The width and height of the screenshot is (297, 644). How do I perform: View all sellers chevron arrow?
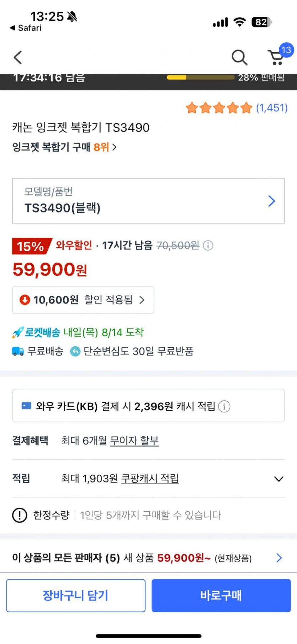279,558
